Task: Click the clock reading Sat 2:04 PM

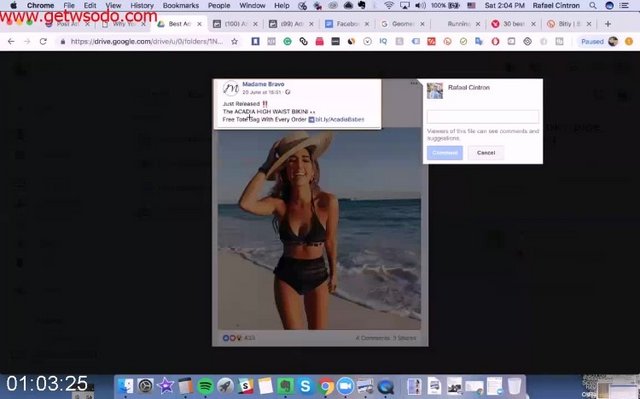Action: [504, 6]
